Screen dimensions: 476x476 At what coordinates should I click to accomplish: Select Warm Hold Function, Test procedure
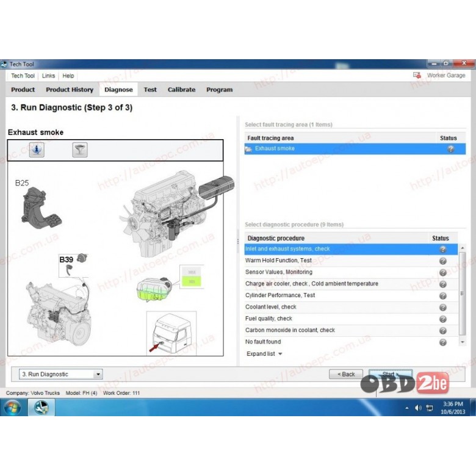[351, 261]
